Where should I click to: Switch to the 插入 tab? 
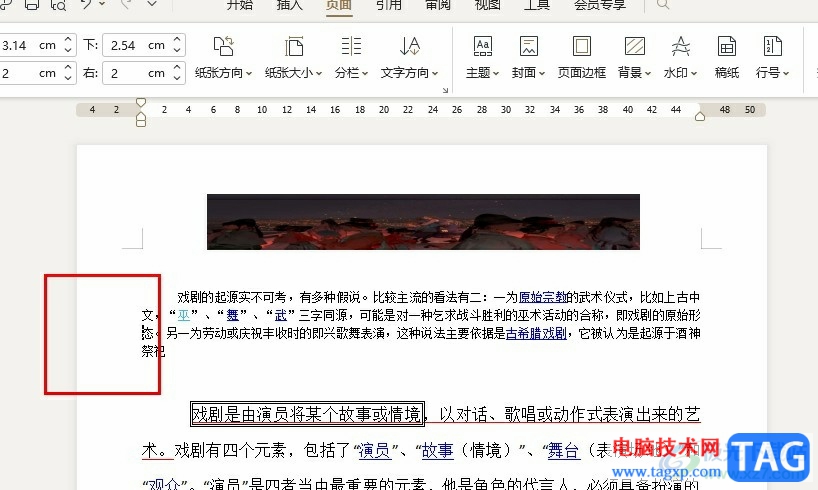(x=290, y=5)
